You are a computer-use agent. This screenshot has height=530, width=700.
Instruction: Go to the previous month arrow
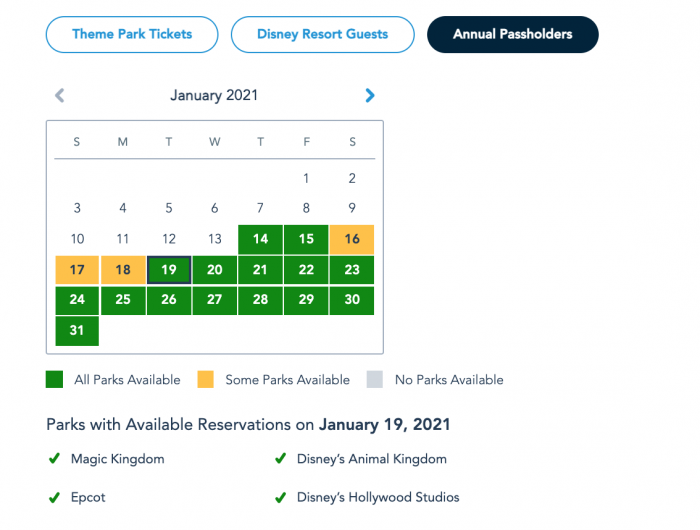click(x=59, y=96)
